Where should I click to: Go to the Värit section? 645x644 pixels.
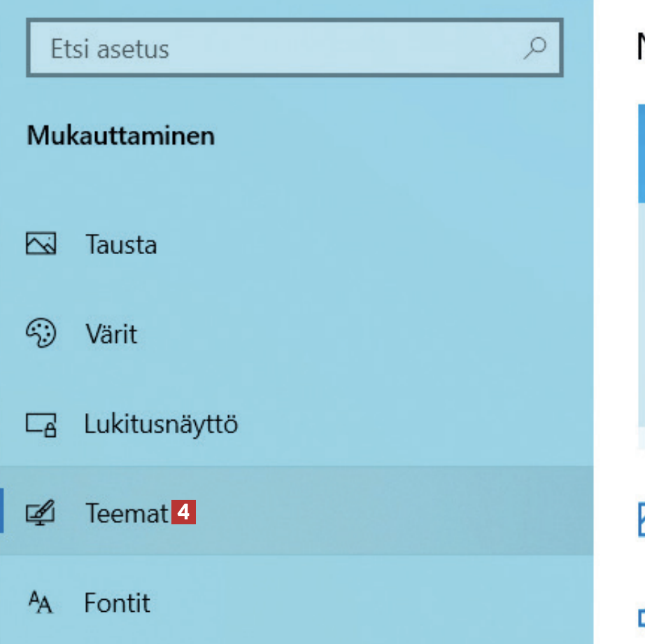[111, 334]
